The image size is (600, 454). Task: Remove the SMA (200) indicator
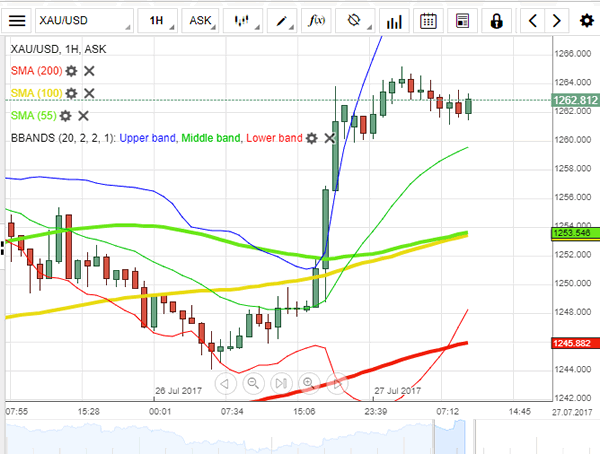coord(89,71)
